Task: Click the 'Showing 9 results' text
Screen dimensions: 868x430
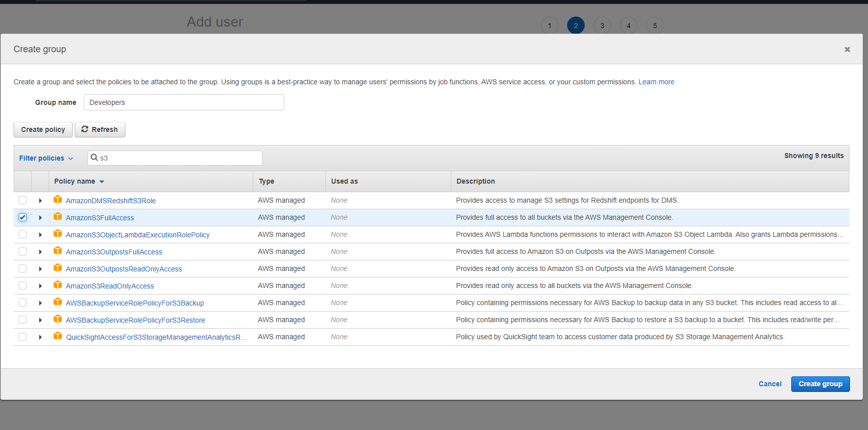Action: coord(814,156)
